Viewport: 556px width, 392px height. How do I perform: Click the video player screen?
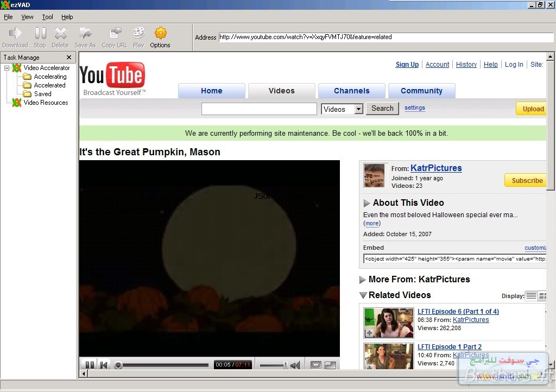click(x=209, y=258)
